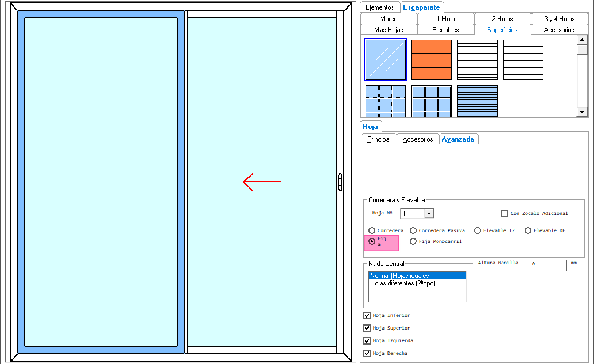The image size is (594, 364).
Task: Open the 2 Hojas tab
Action: coord(502,18)
